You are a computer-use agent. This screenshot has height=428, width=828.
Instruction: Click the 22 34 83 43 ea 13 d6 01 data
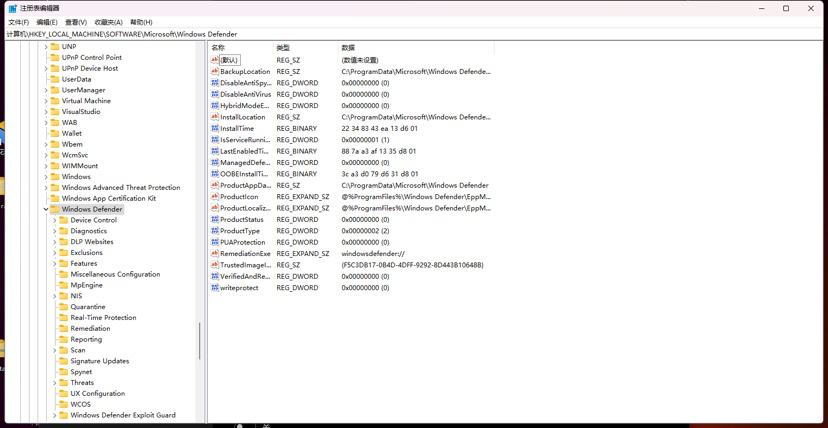point(379,128)
